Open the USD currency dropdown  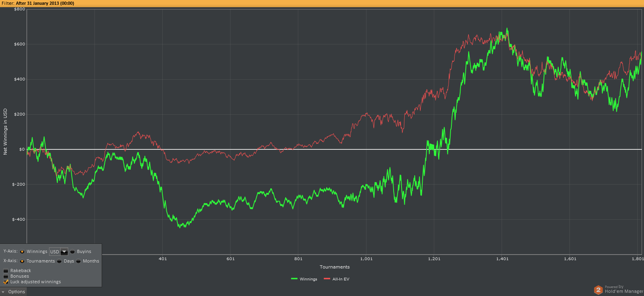(x=64, y=251)
